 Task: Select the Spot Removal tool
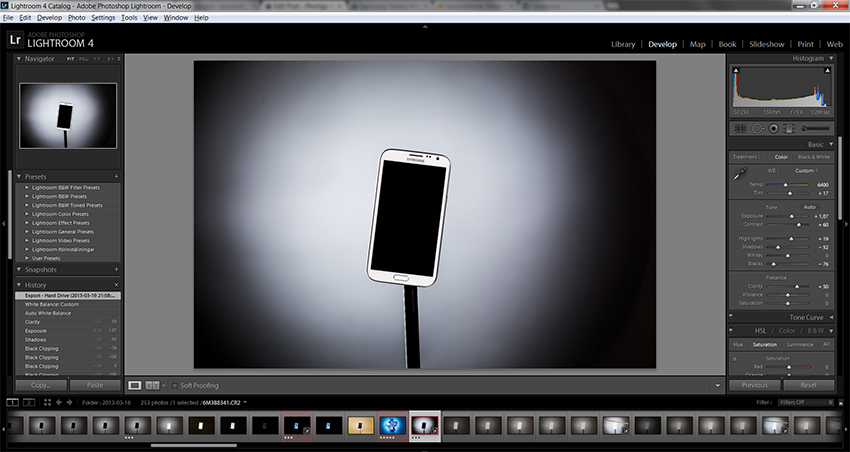click(x=758, y=128)
